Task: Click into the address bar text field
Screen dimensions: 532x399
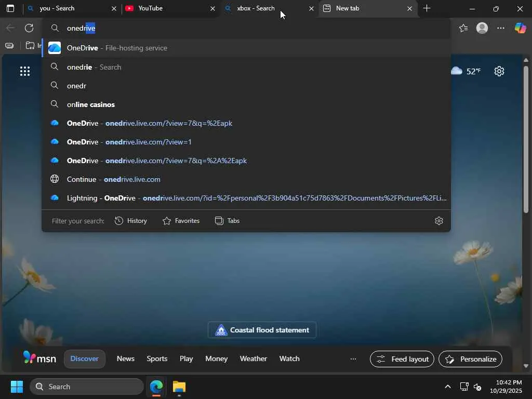Action: click(x=246, y=28)
